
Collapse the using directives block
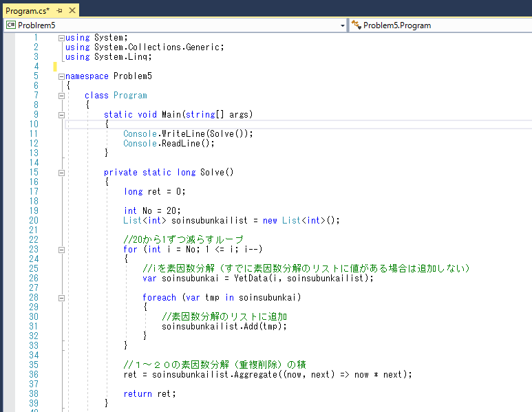pyautogui.click(x=61, y=38)
